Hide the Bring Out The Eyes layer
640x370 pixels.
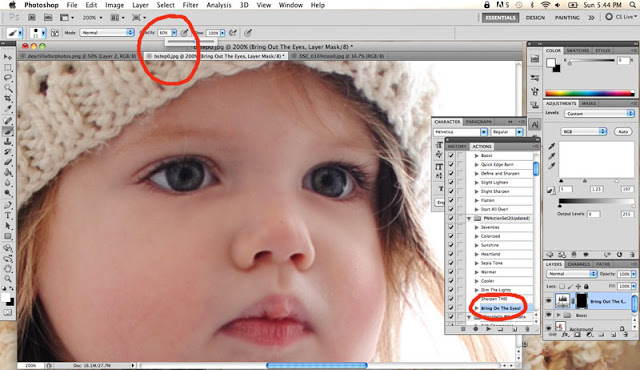549,301
